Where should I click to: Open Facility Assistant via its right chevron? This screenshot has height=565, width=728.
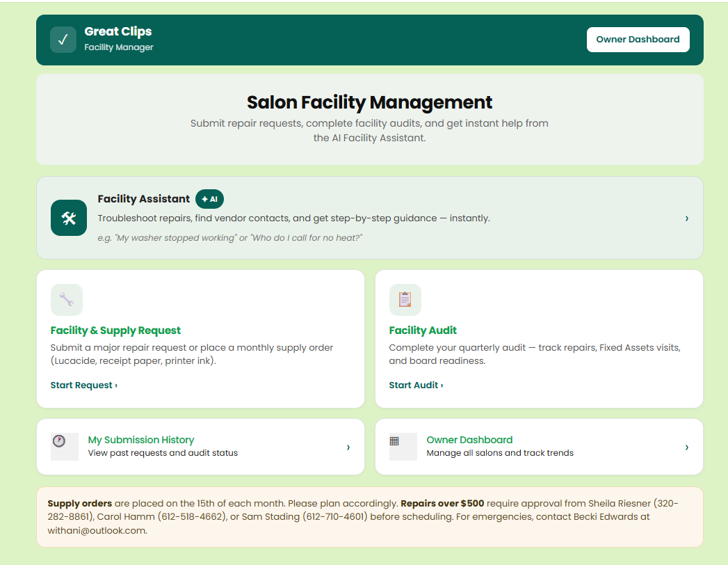[687, 218]
